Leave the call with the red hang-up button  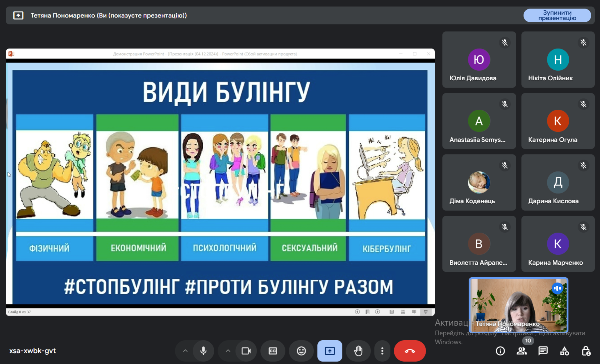click(x=410, y=351)
